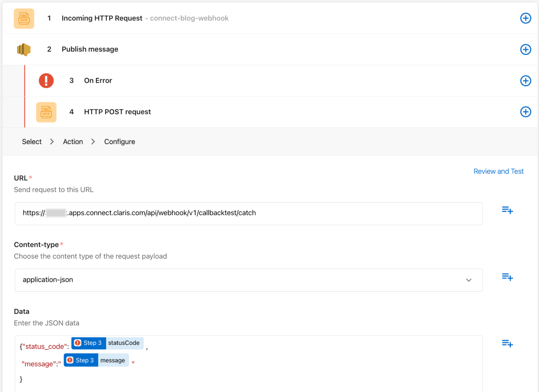The height and width of the screenshot is (392, 539).
Task: Add a step after HTTP POST request
Action: [x=525, y=112]
